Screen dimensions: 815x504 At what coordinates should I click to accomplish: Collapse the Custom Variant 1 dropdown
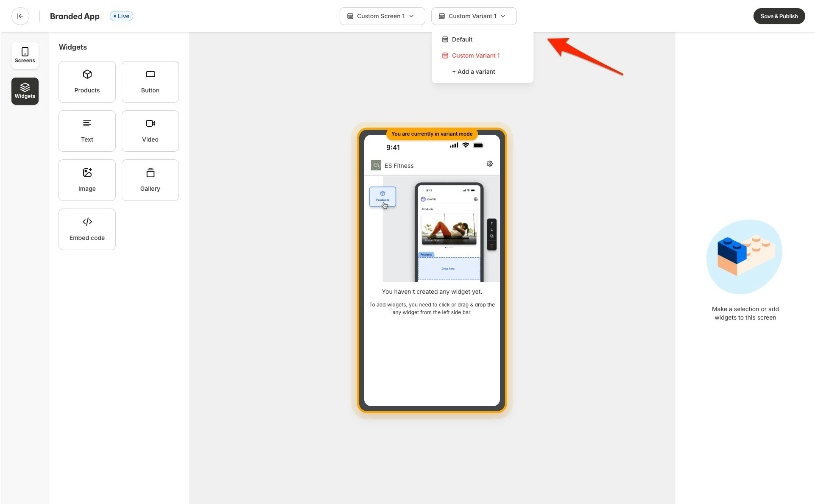coord(474,16)
